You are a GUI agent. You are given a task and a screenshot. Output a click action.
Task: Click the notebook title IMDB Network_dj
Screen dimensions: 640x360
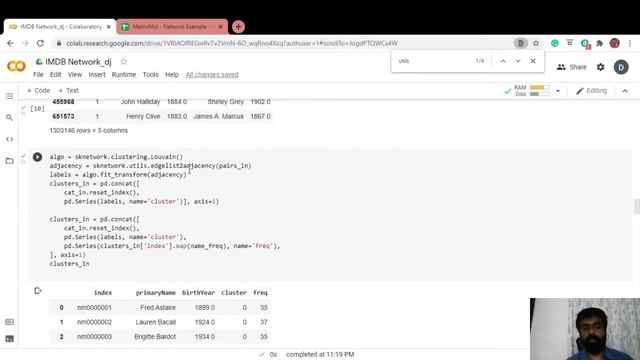[x=78, y=62]
